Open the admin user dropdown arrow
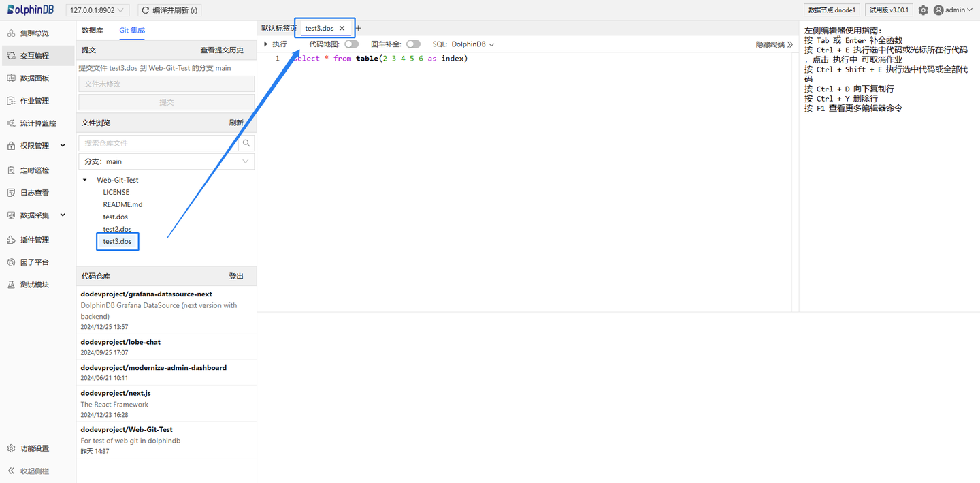The image size is (980, 483). [x=970, y=10]
